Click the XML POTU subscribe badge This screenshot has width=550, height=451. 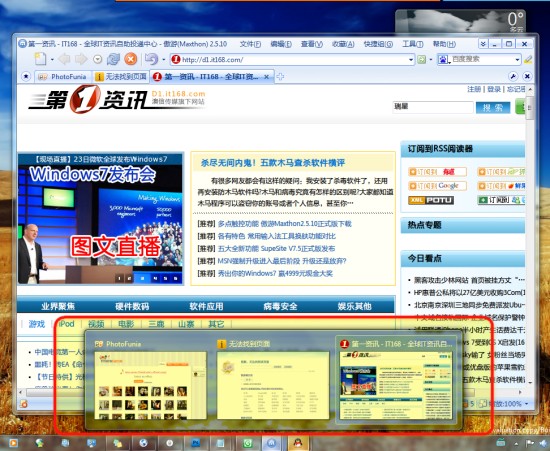point(431,200)
